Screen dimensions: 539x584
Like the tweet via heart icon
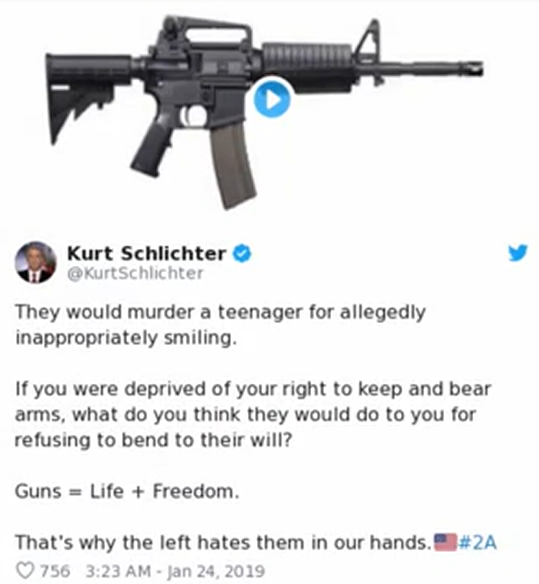[x=25, y=571]
